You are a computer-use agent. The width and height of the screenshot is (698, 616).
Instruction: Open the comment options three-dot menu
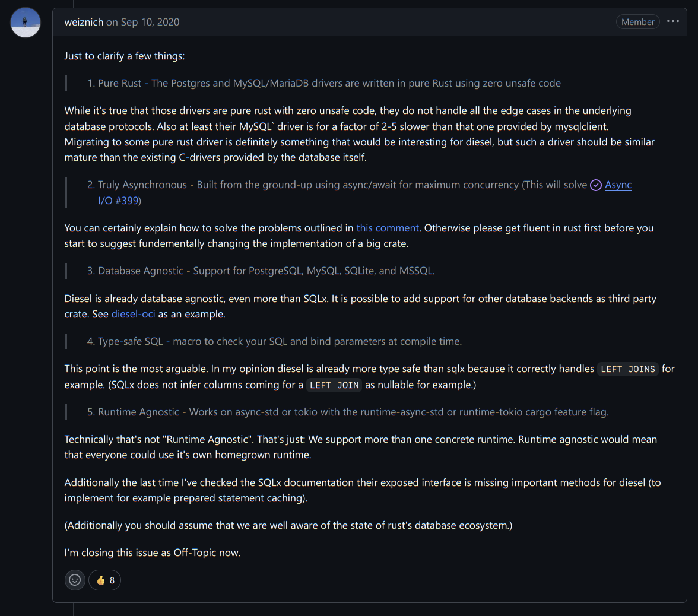[x=672, y=21]
